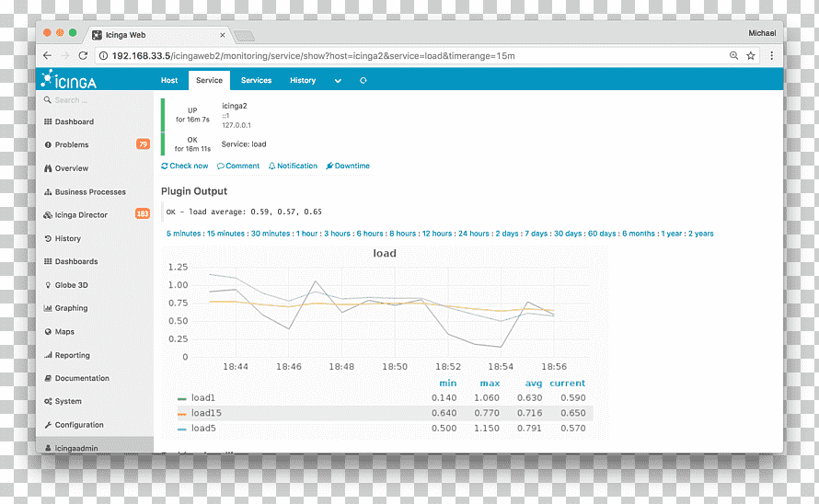Viewport: 819px width, 504px height.
Task: Set graph range to 30 days
Action: click(x=568, y=234)
